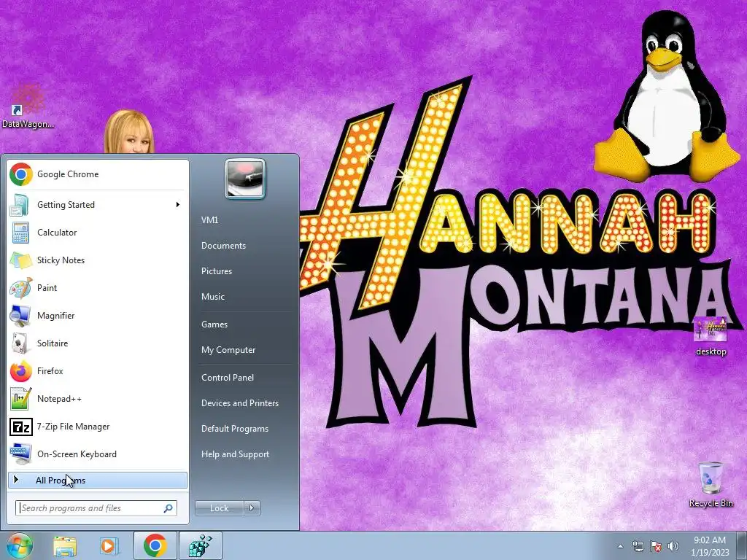The width and height of the screenshot is (747, 560).
Task: Launch the On-Screen Keyboard
Action: 98,454
